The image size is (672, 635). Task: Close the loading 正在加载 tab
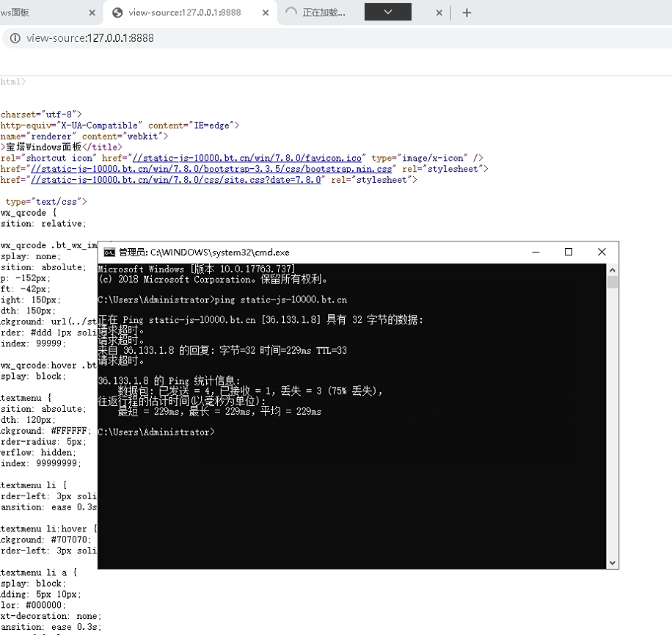(x=439, y=13)
